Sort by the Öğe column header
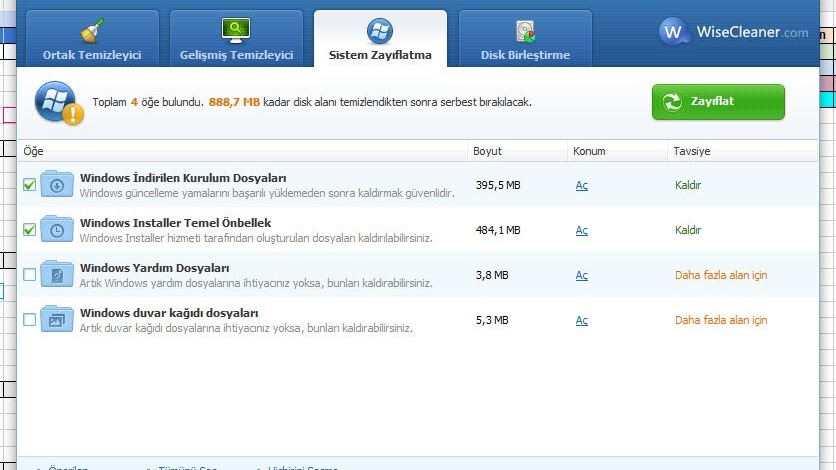Image resolution: width=836 pixels, height=470 pixels. (x=243, y=151)
